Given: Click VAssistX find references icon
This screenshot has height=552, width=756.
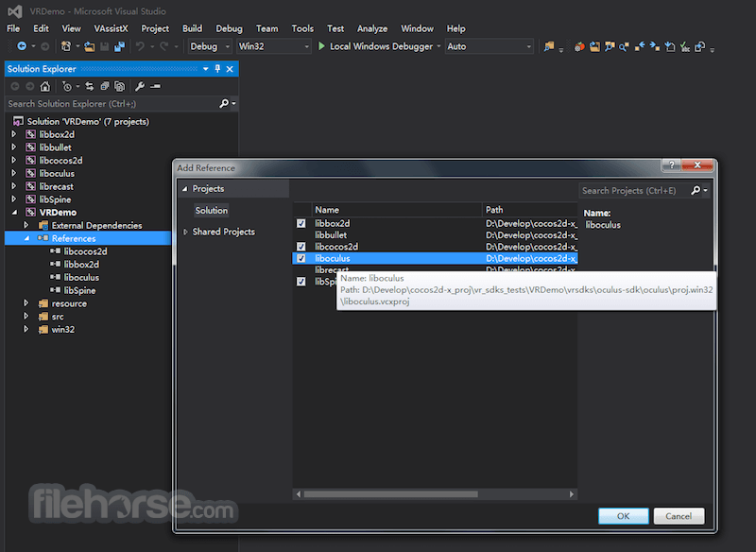Looking at the screenshot, I should [x=610, y=46].
